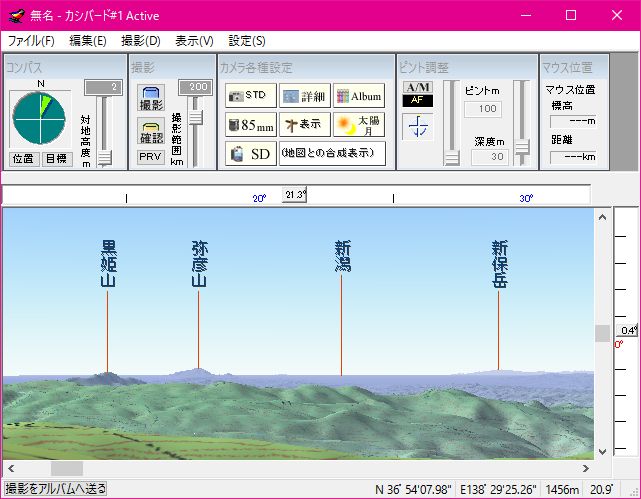The image size is (641, 499).
Task: Click the 太陽/月 sun and moon button
Action: (x=358, y=125)
